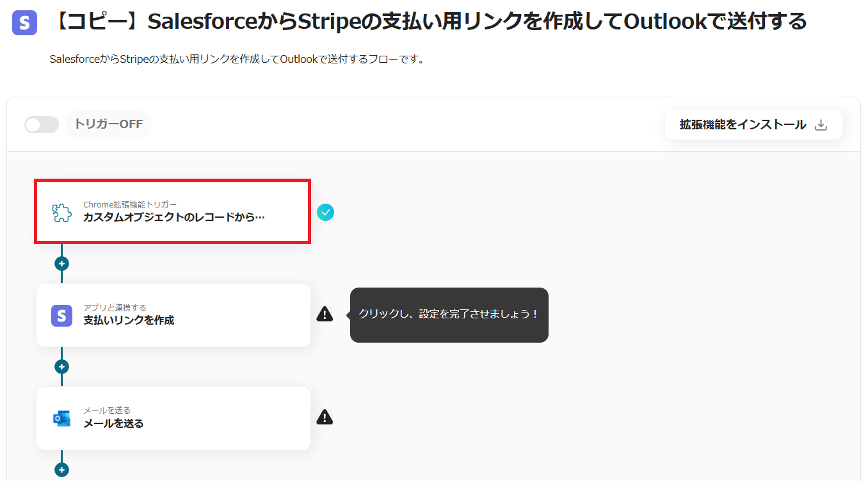Add a step below 支払いリンクを作成
This screenshot has height=481, width=868.
pyautogui.click(x=61, y=366)
